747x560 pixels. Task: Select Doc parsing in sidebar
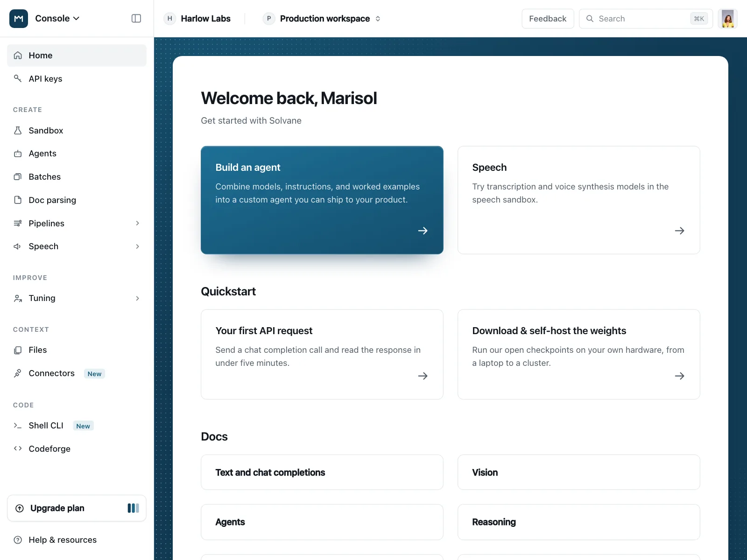point(77,200)
